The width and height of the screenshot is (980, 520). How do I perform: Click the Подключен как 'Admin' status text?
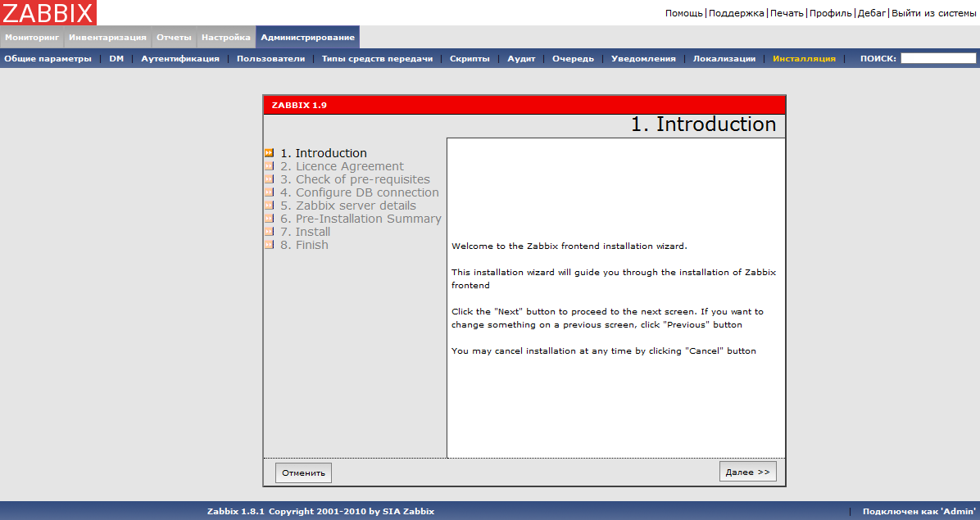coord(919,511)
